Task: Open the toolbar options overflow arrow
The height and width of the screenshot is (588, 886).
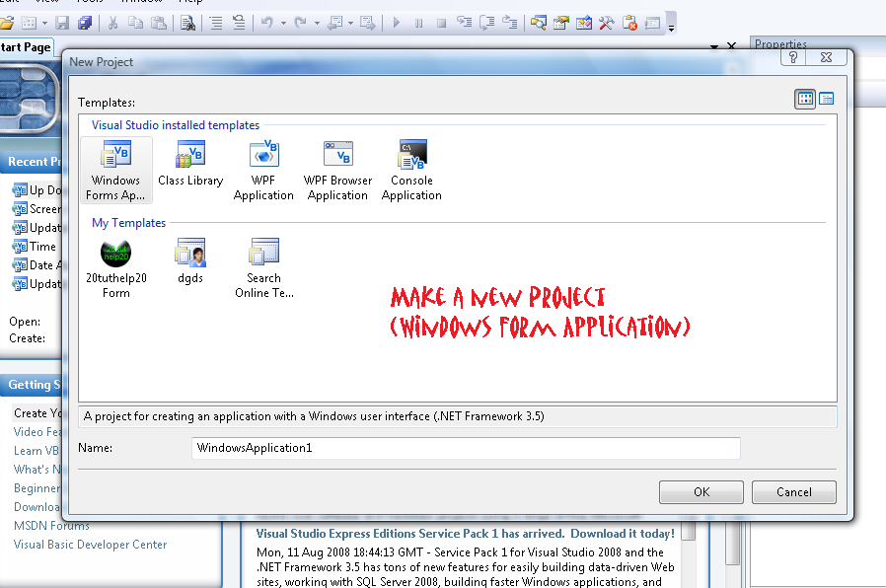Action: [671, 28]
